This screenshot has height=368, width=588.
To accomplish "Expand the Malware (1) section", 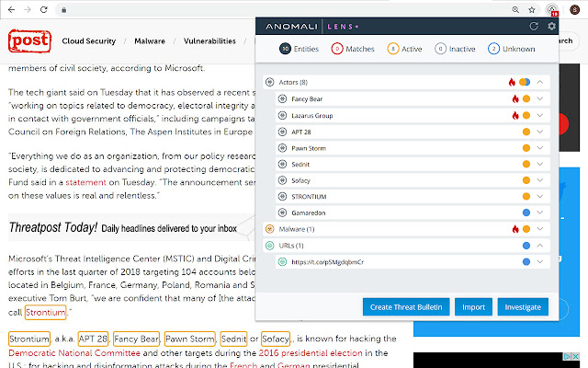I will point(540,229).
